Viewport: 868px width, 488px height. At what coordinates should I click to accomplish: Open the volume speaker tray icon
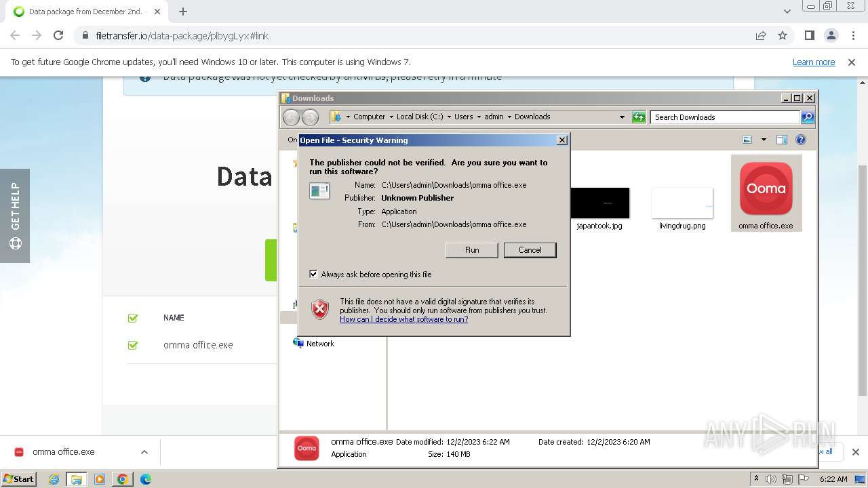[x=771, y=479]
